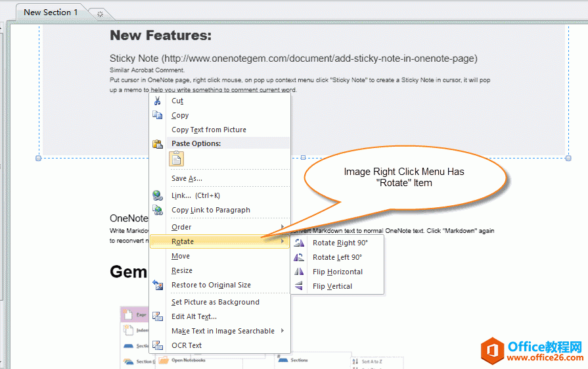Switch to the New Section 1 tab
This screenshot has width=588, height=369.
(51, 12)
